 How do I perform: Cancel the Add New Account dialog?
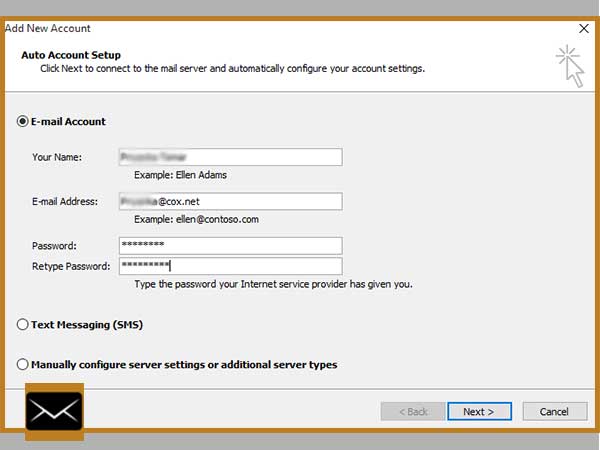click(554, 411)
